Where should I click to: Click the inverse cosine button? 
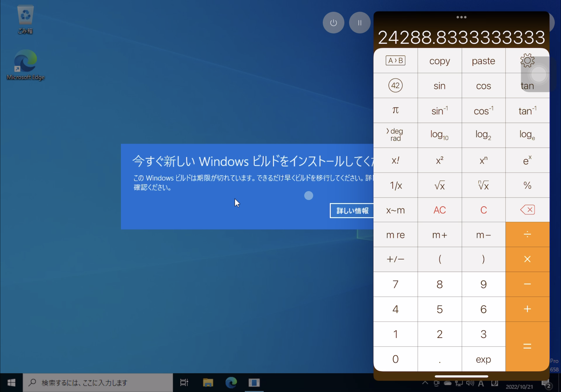tap(483, 110)
